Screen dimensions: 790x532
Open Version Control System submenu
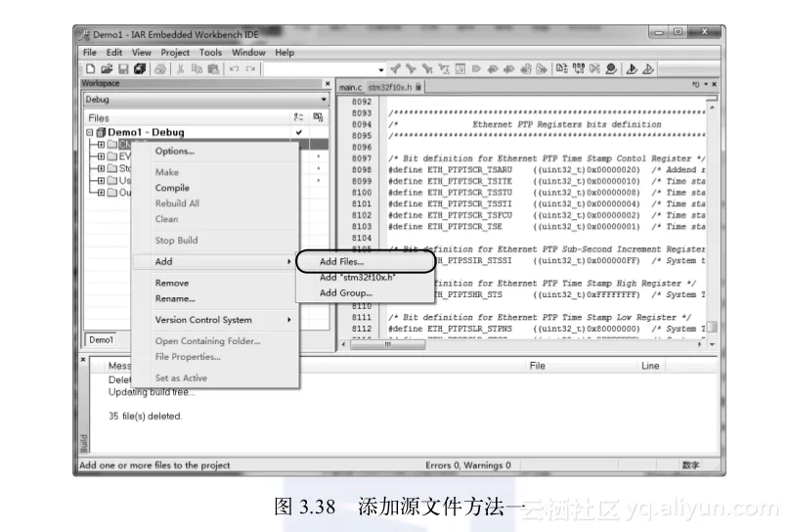coord(216,320)
